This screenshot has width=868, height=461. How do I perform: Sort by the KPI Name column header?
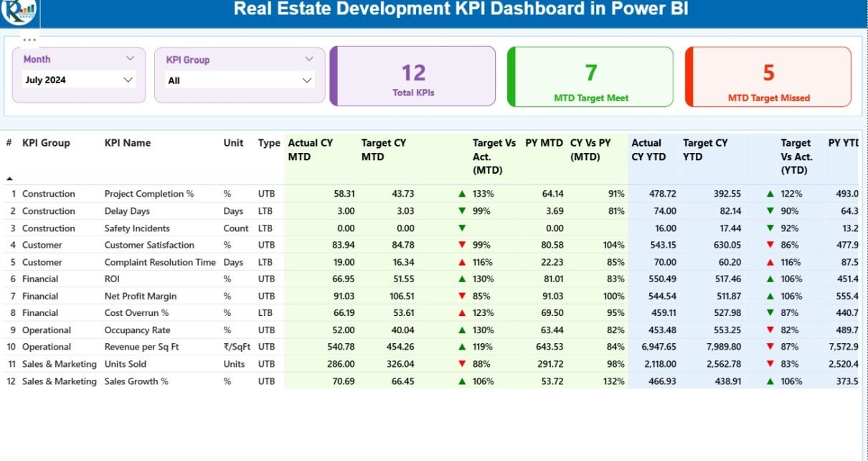pos(128,143)
